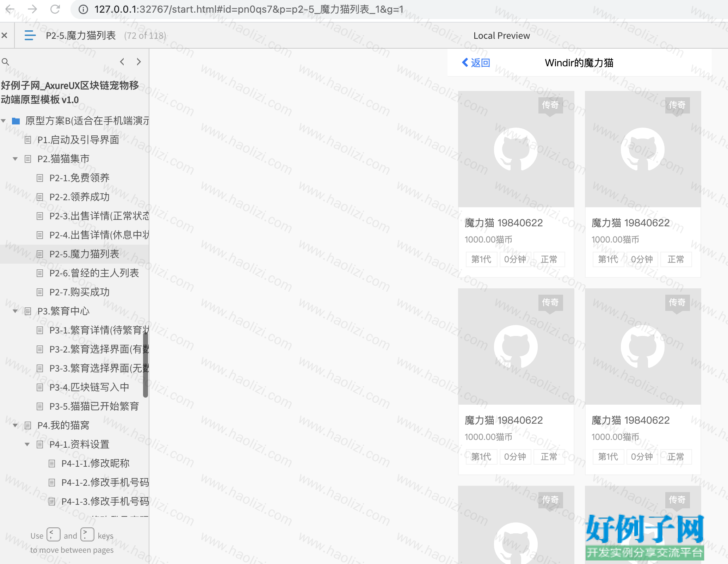The height and width of the screenshot is (564, 728).
Task: Click page icon beside P3.繁育中心
Action: pos(28,311)
